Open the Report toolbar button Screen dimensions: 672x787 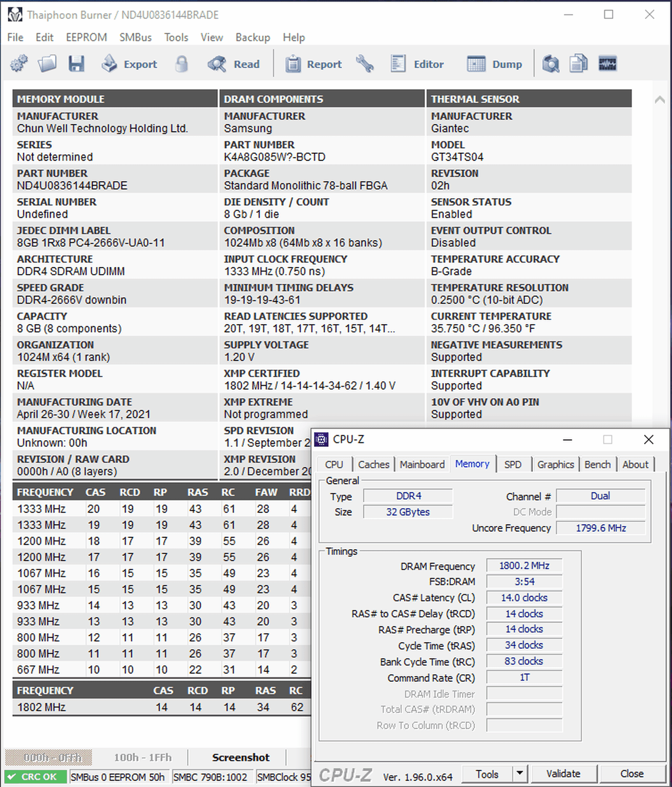click(x=314, y=64)
